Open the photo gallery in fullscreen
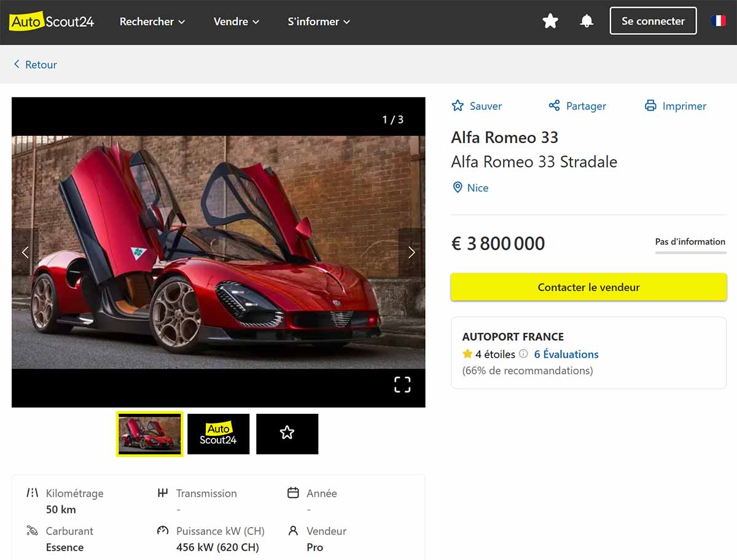 [x=402, y=384]
